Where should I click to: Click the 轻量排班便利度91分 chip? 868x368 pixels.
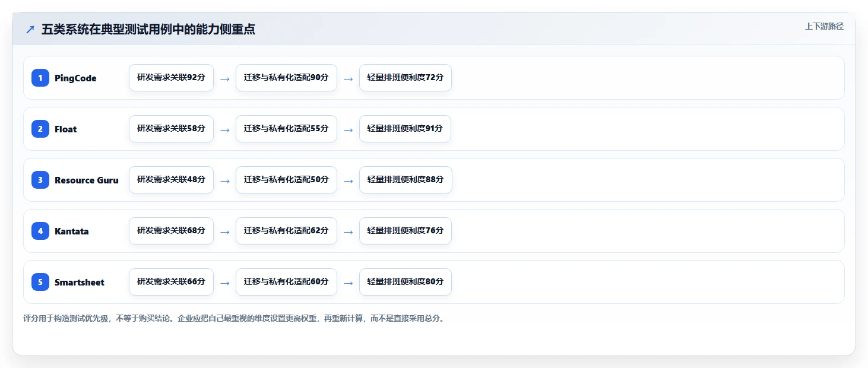pos(405,129)
